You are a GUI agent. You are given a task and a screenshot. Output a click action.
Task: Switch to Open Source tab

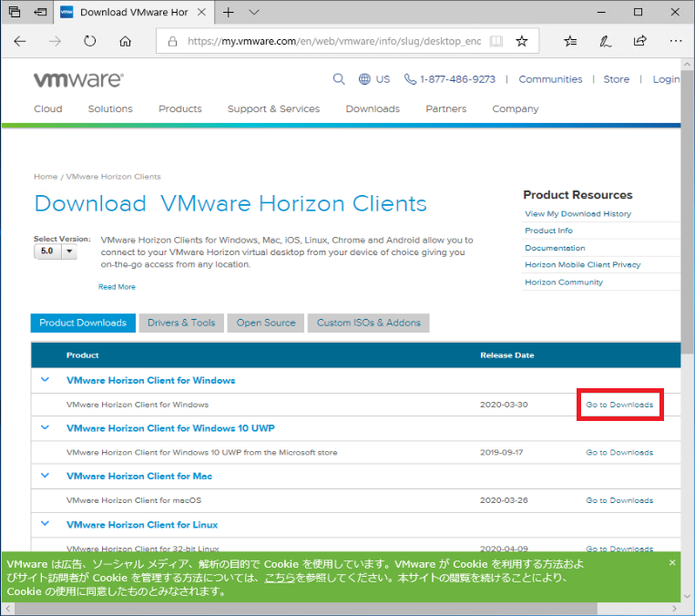[265, 323]
